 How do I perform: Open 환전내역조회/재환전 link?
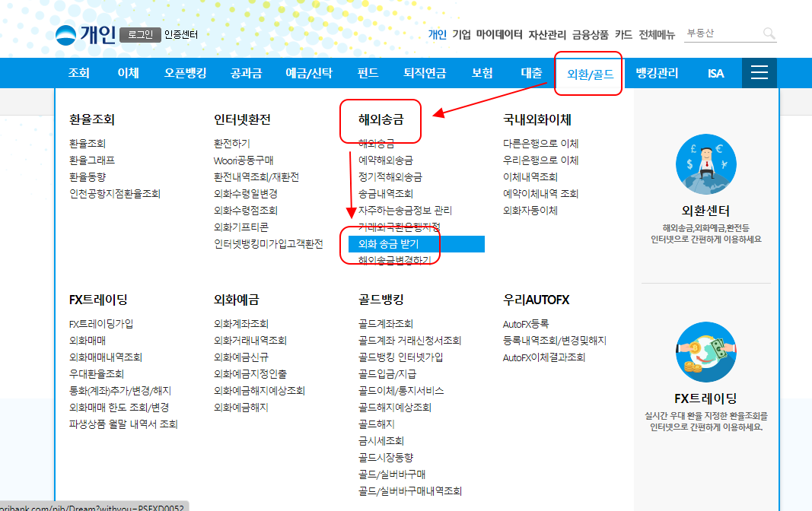point(256,177)
